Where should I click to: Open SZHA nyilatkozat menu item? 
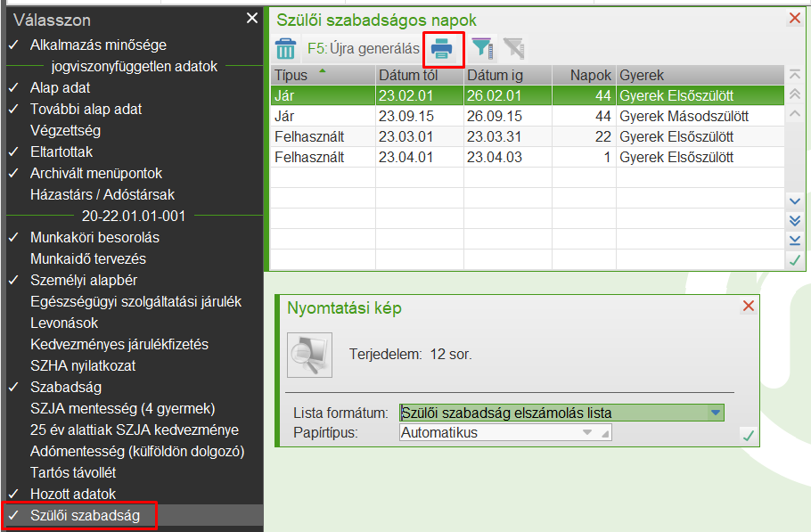[83, 365]
